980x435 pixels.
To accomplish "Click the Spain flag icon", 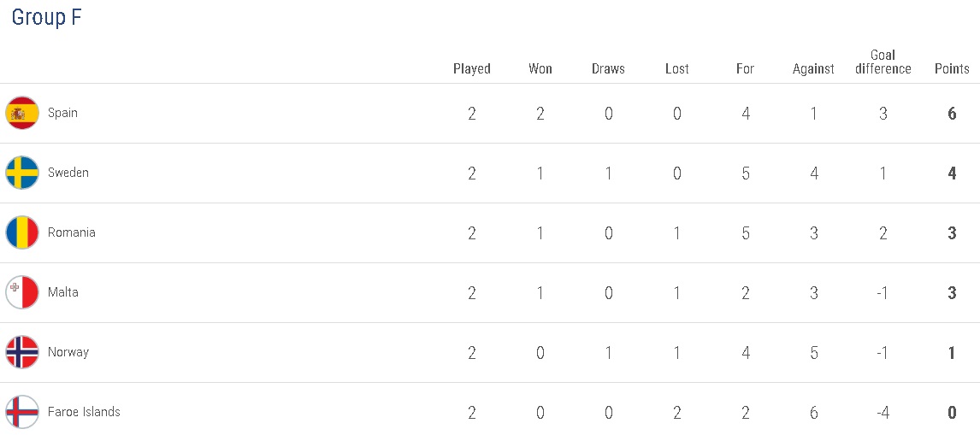I will (22, 113).
